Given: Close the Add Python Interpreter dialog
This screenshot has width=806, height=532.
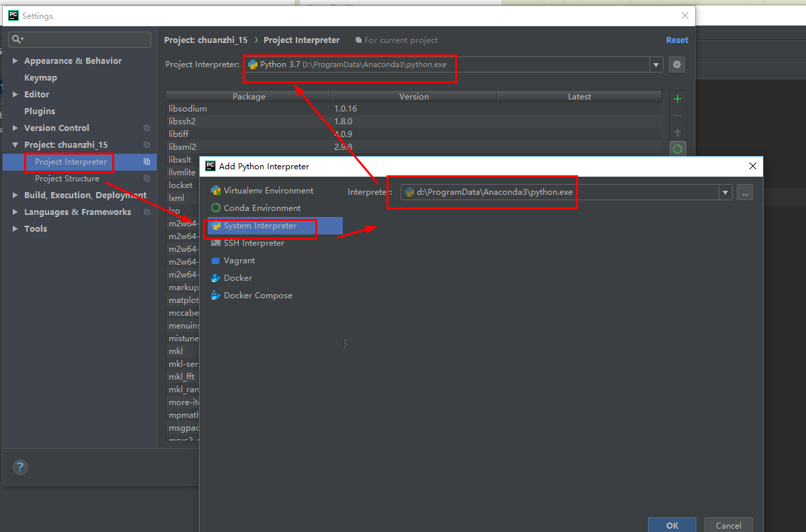Looking at the screenshot, I should click(x=752, y=166).
